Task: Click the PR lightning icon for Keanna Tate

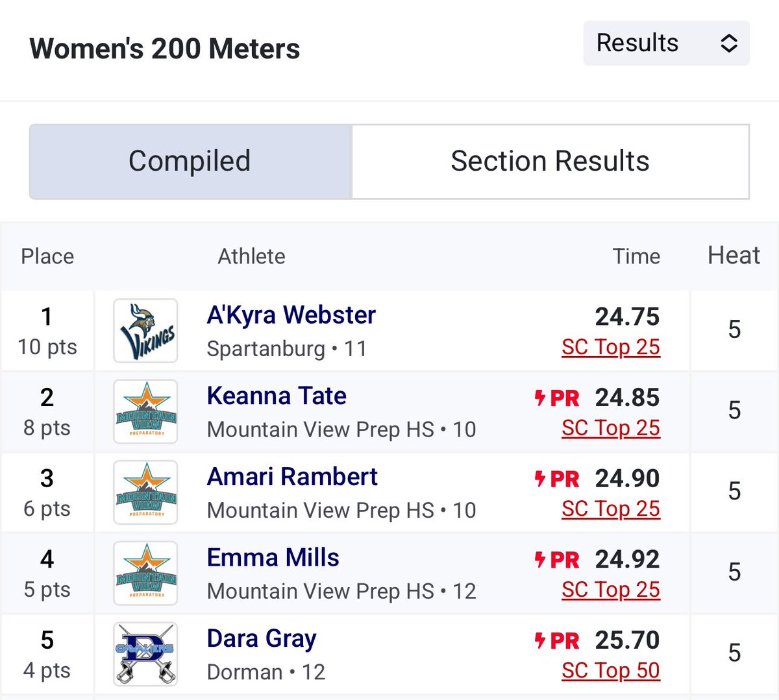Action: [x=540, y=398]
